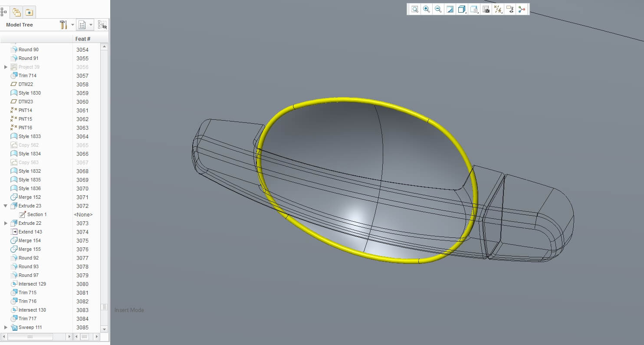644x345 pixels.
Task: Select the Extend 143 feature
Action: (30, 232)
